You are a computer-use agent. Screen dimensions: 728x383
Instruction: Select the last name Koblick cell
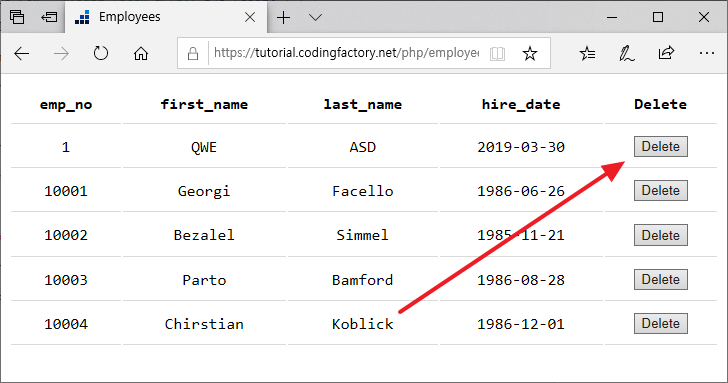(x=363, y=324)
